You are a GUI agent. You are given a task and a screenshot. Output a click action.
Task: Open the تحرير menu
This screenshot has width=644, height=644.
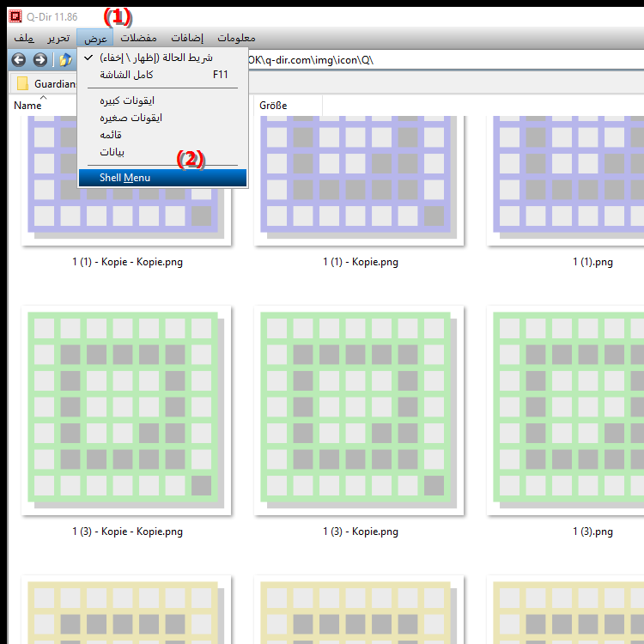58,38
